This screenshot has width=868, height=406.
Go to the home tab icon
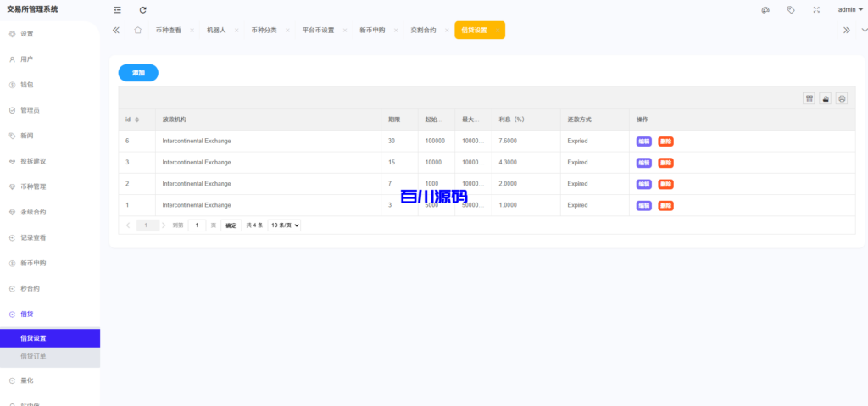tap(138, 30)
